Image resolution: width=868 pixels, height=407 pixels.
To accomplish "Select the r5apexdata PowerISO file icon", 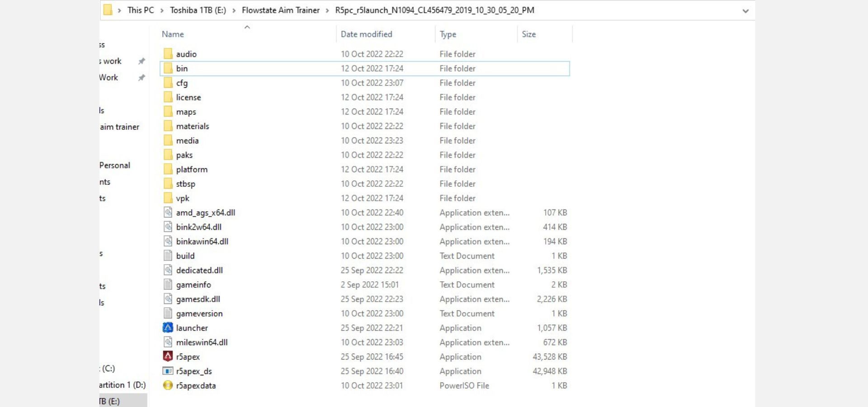I will [168, 386].
